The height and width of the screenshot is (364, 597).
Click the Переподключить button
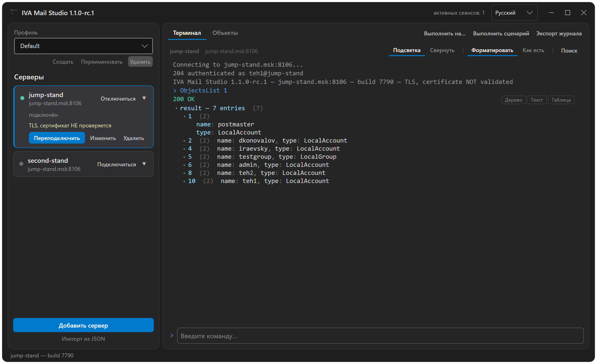tap(57, 138)
